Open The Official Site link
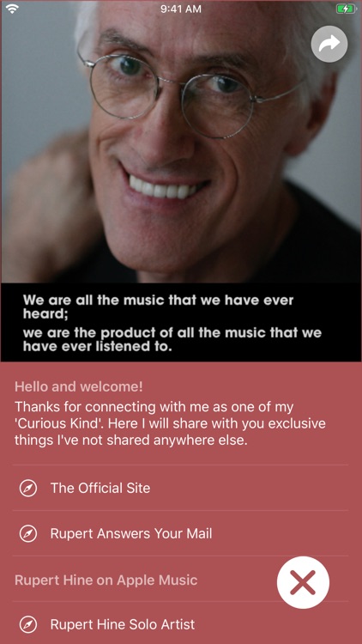Image resolution: width=362 pixels, height=644 pixels. click(181, 489)
